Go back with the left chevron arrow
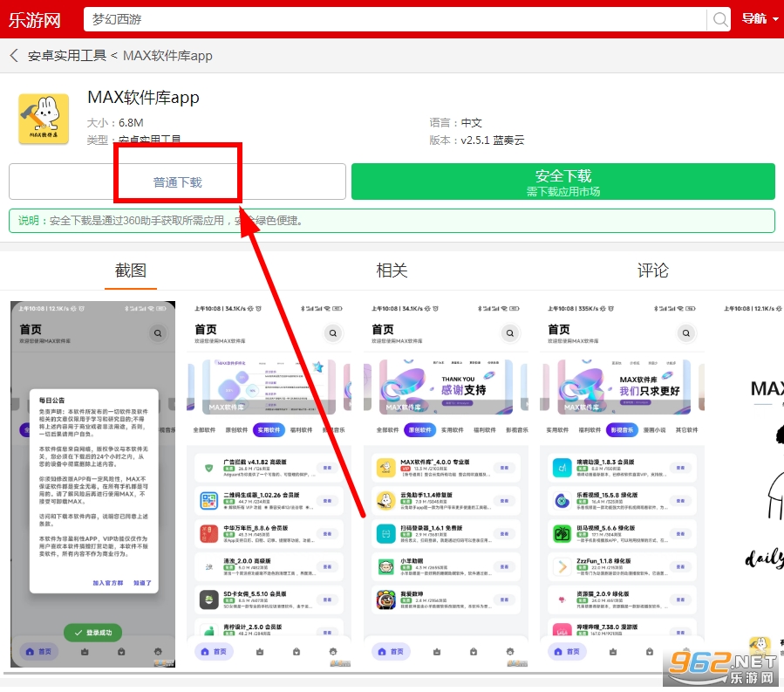Image resolution: width=784 pixels, height=692 pixels. click(14, 56)
